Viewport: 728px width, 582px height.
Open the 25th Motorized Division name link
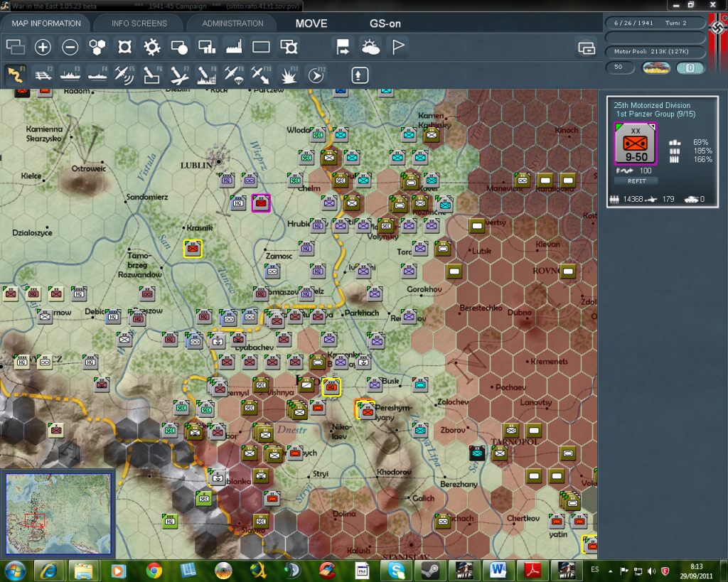pyautogui.click(x=652, y=105)
